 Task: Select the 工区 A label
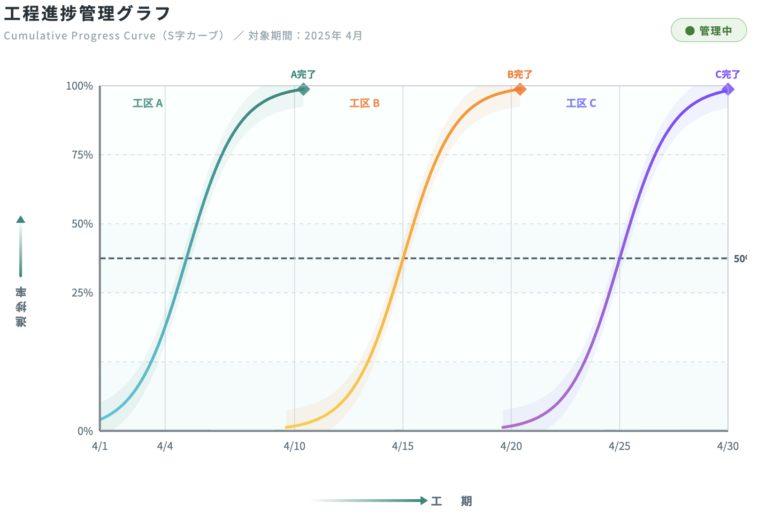147,103
